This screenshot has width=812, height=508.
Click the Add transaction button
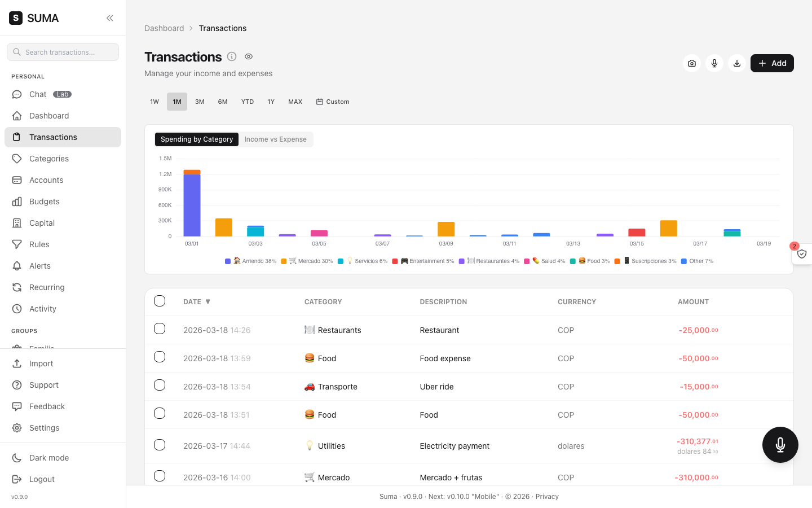click(x=772, y=63)
